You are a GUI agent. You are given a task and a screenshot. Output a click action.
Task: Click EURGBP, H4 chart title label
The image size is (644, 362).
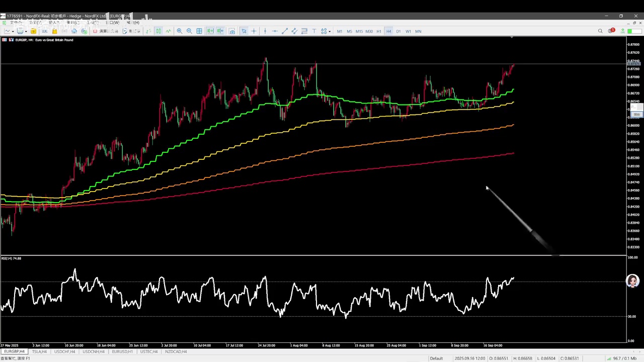click(44, 40)
